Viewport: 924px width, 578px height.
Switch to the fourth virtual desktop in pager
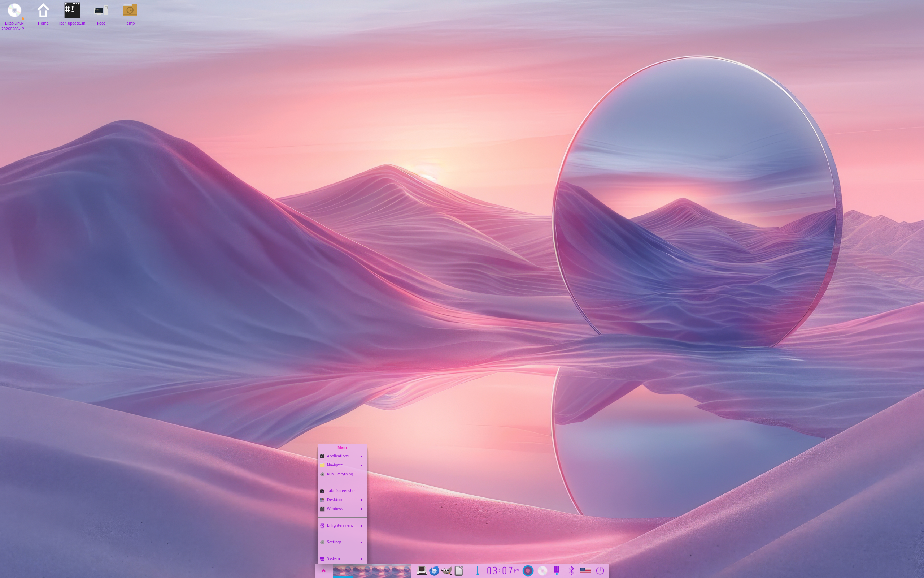tap(401, 571)
